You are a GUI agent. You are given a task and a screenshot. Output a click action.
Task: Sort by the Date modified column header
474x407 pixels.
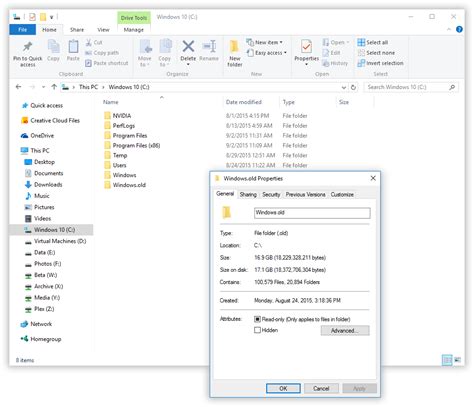(244, 102)
